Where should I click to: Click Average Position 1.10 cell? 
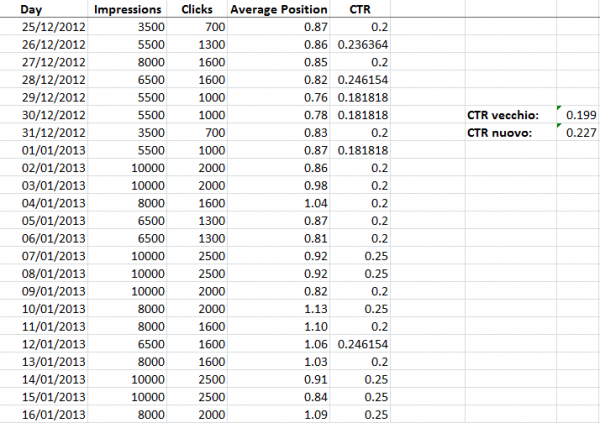(279, 326)
